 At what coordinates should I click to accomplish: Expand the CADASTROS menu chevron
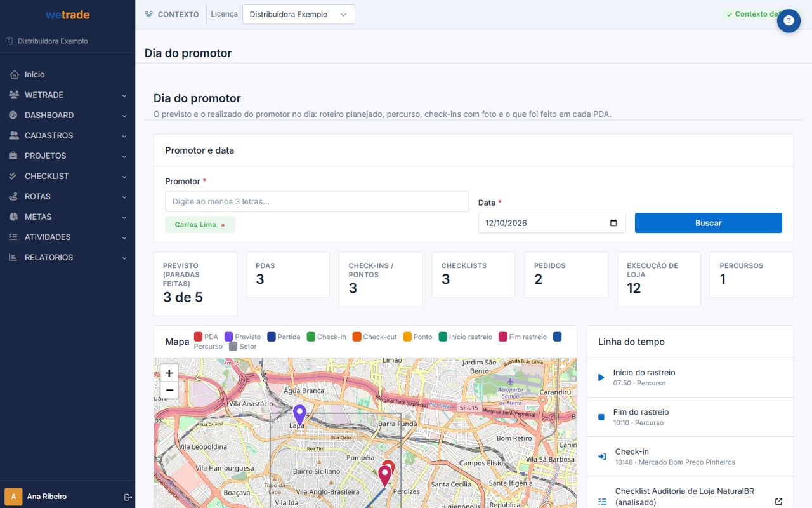click(124, 137)
